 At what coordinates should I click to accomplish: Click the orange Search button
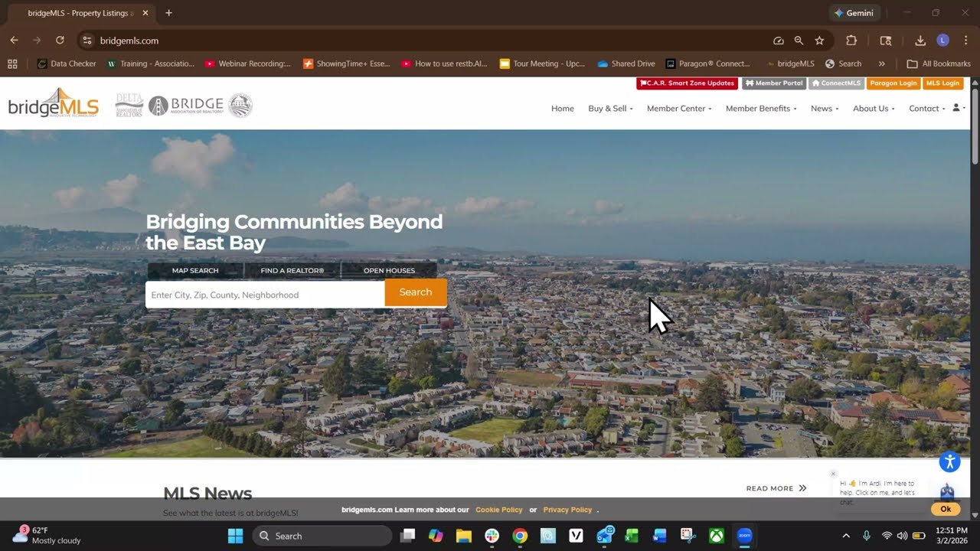(416, 292)
